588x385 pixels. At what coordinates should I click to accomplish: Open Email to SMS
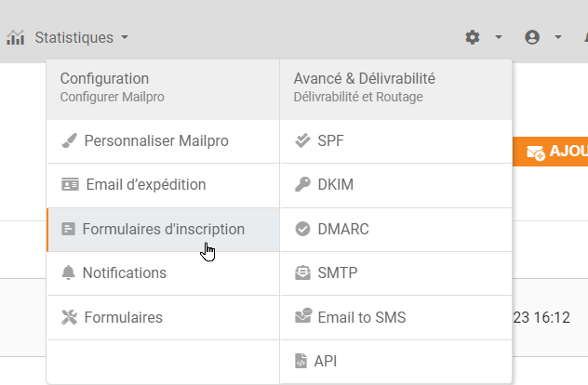(x=396, y=317)
